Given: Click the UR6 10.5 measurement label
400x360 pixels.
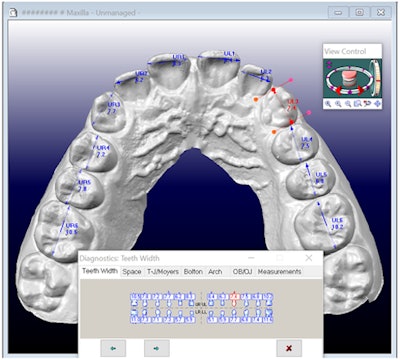Looking at the screenshot, I should click(x=71, y=229).
